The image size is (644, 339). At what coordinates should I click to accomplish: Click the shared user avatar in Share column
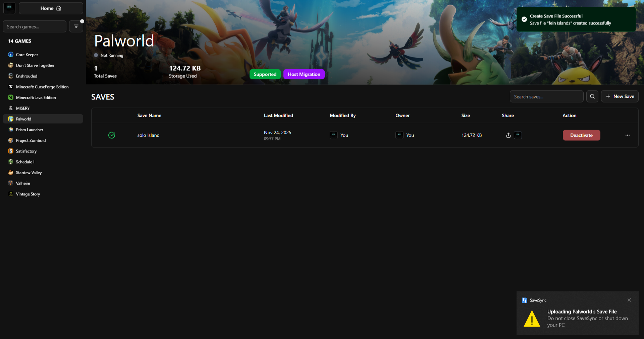point(518,135)
